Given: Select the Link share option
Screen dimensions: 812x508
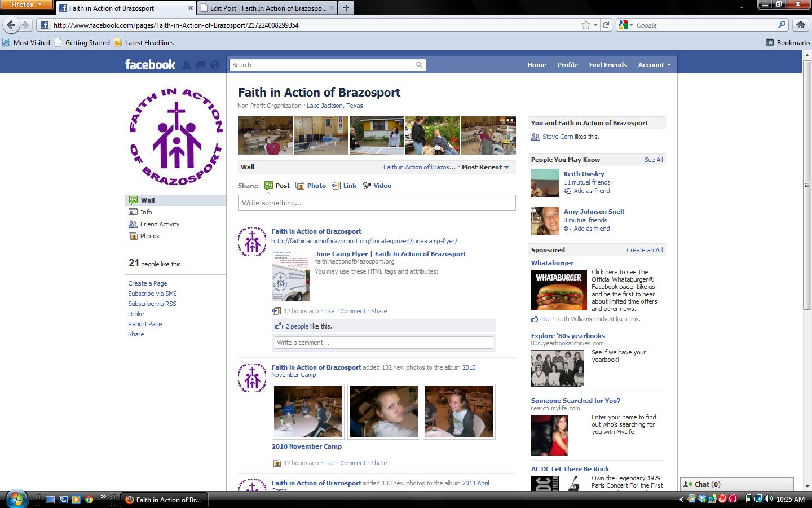Looking at the screenshot, I should pos(344,186).
